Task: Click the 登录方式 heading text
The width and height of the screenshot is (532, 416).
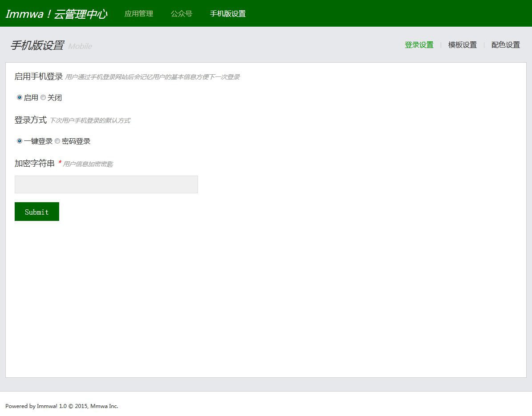Action: click(31, 120)
